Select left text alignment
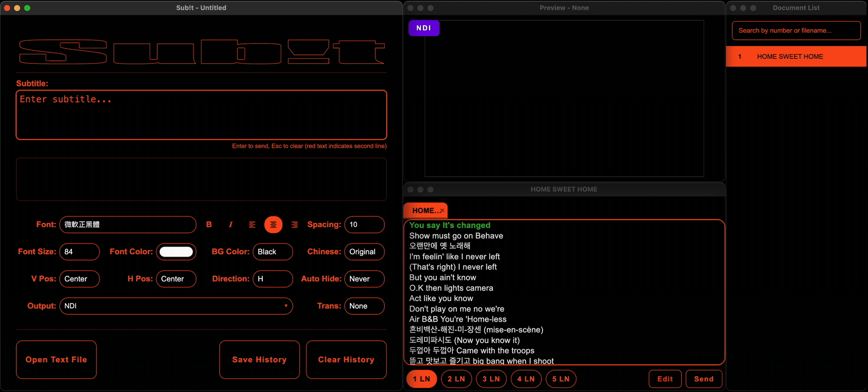This screenshot has width=868, height=392. tap(252, 225)
